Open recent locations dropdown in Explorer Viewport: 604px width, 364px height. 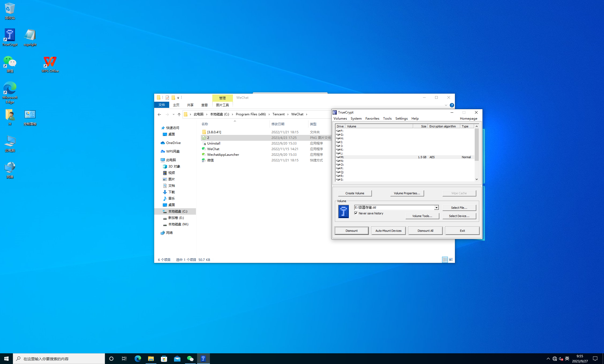(x=173, y=115)
